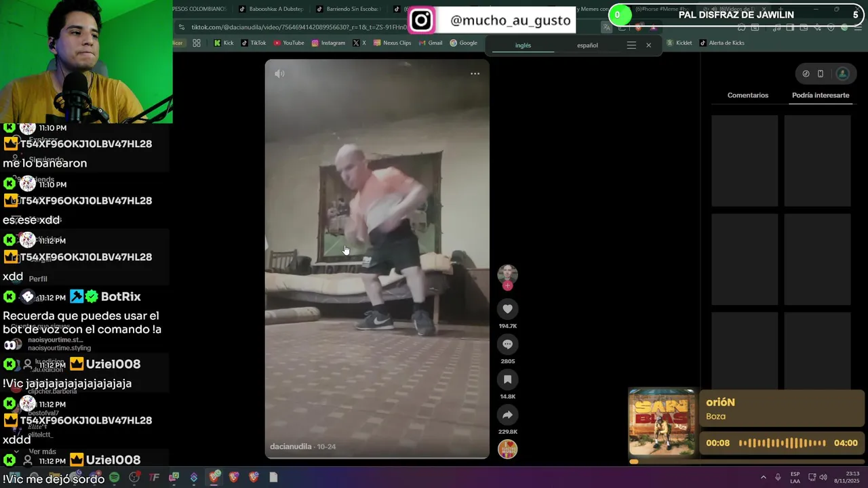
Task: Select the inglés translation tab
Action: 523,45
